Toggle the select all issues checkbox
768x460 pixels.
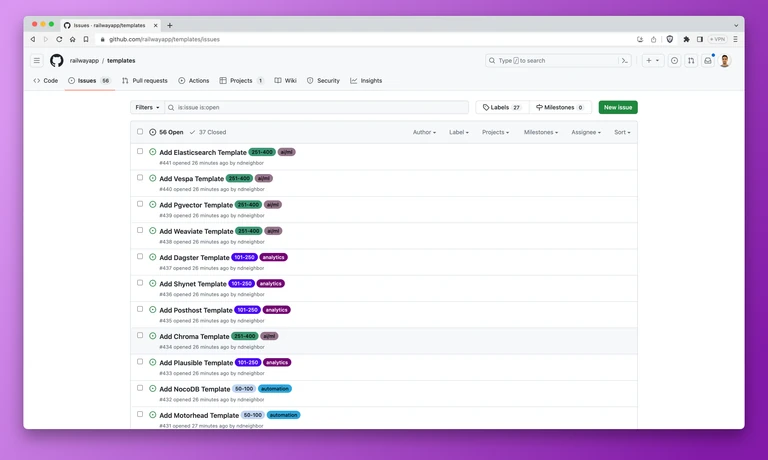pos(140,132)
